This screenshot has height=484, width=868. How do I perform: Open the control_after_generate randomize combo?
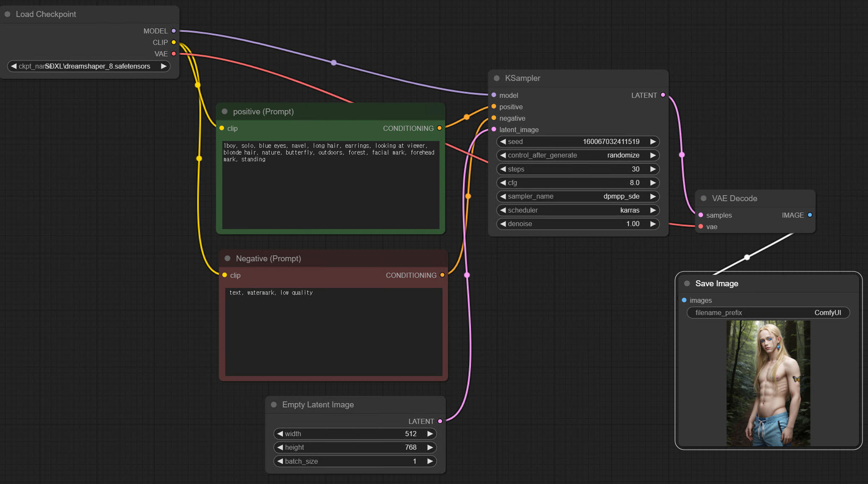pos(578,155)
